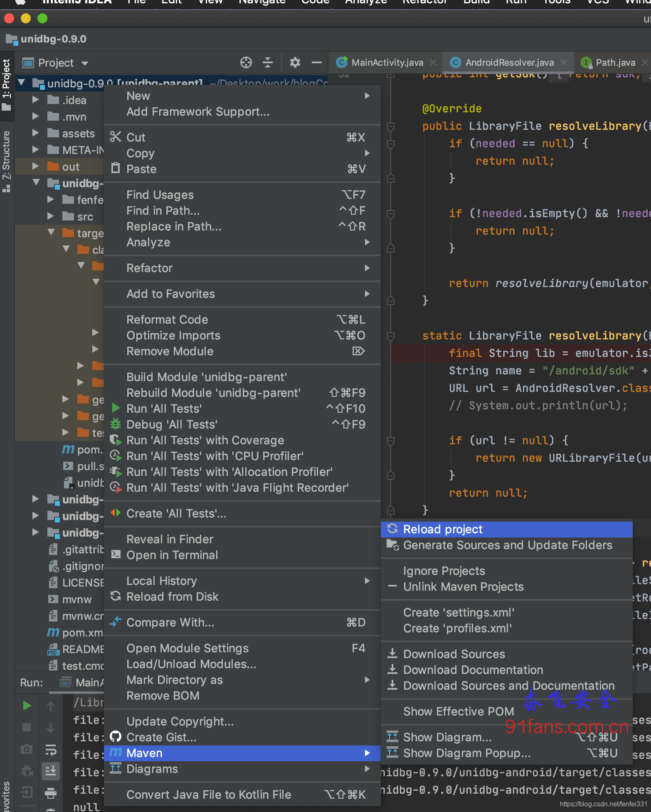
Task: Collapse the method at public LibraryFile resolveLibrary
Action: (x=391, y=126)
